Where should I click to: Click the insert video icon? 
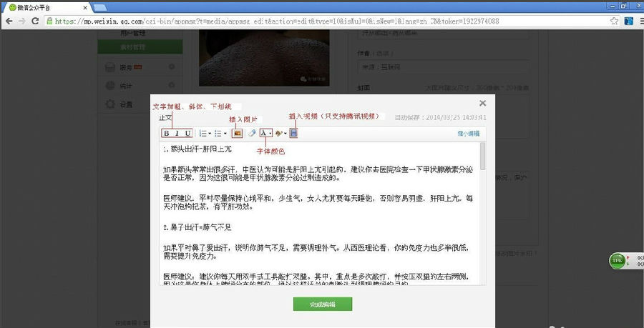coord(293,134)
